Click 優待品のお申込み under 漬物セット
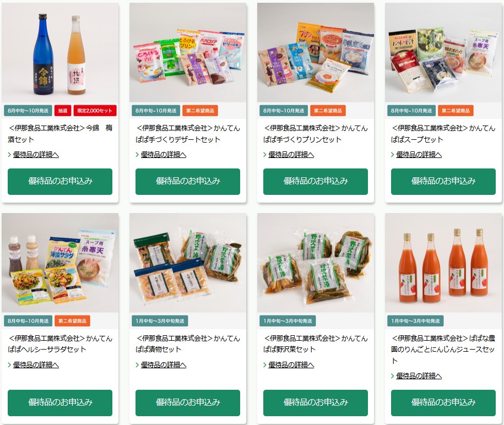 tap(188, 403)
